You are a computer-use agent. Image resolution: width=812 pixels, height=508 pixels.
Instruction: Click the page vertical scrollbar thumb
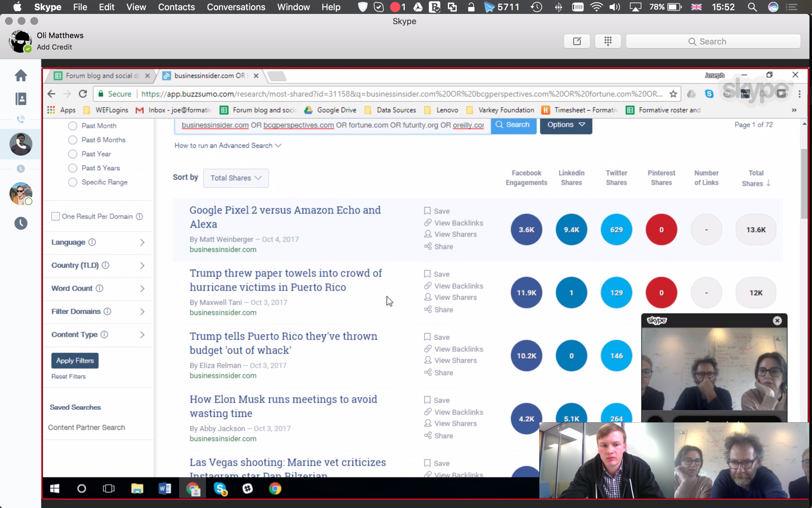(804, 183)
